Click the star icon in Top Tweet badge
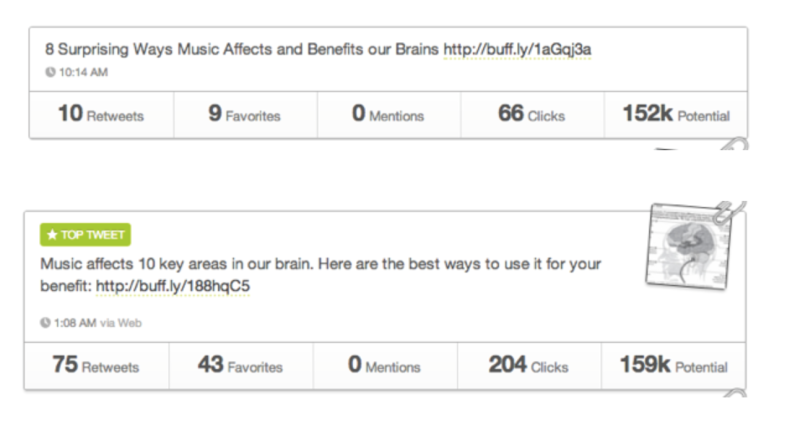Image resolution: width=800 pixels, height=445 pixels. (x=52, y=235)
